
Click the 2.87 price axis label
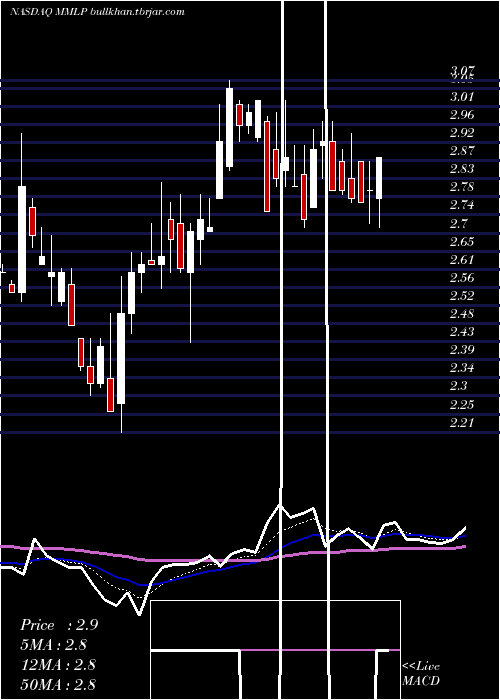[462, 151]
